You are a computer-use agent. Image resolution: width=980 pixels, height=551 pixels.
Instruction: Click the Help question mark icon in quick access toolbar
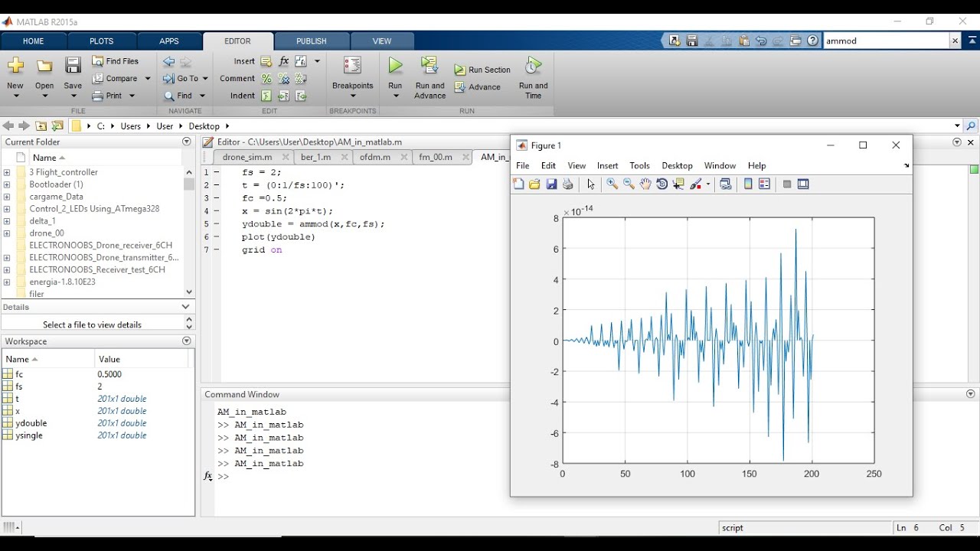tap(813, 41)
